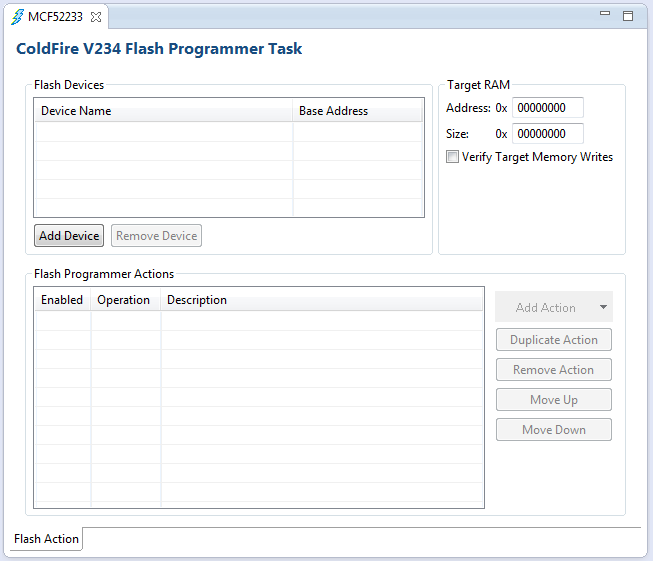Click the Move Up button

pyautogui.click(x=554, y=399)
